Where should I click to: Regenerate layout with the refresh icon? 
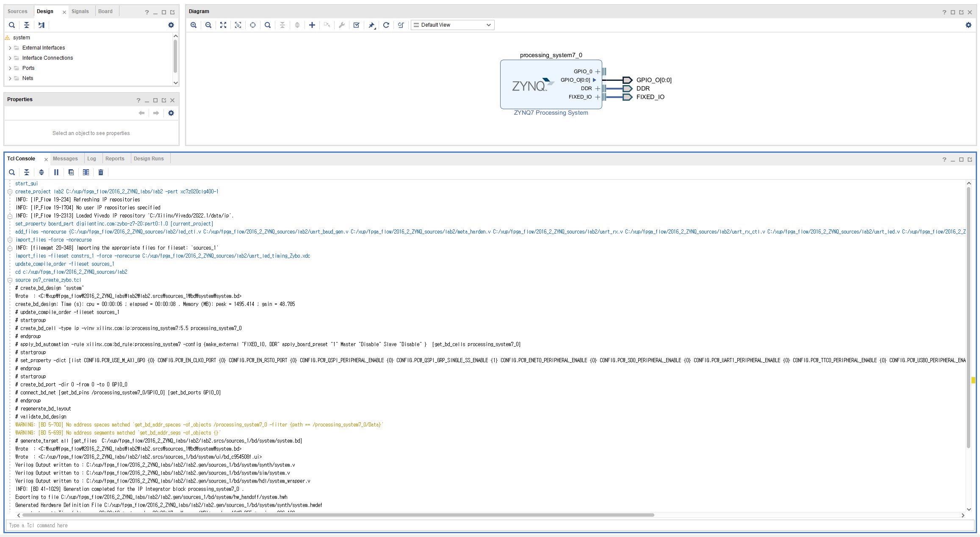(x=386, y=25)
